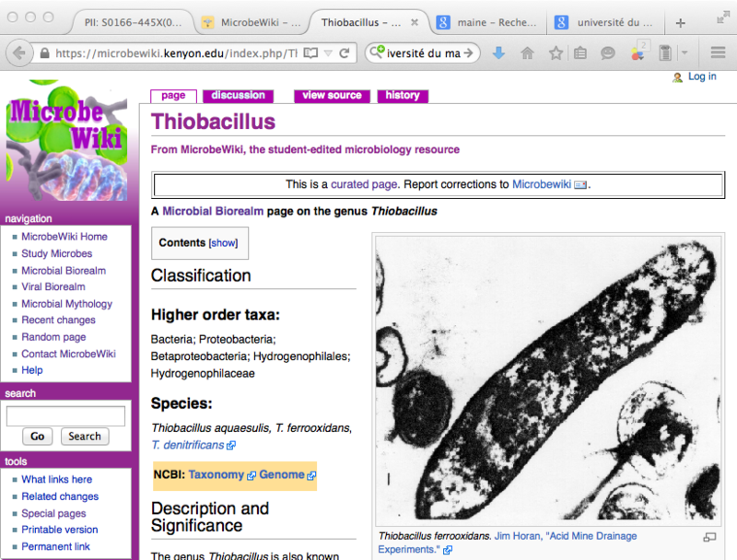The width and height of the screenshot is (737, 560).
Task: Open Reader view icon in address bar
Action: [x=310, y=53]
